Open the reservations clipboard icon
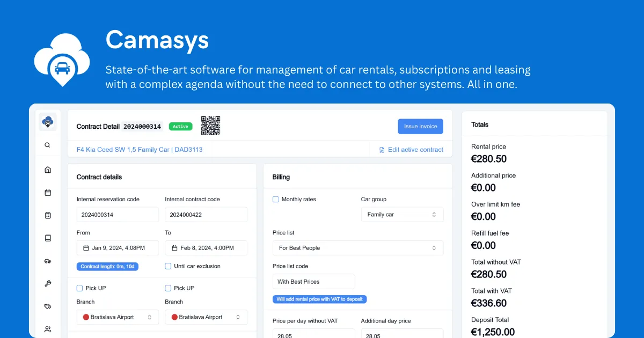644x338 pixels. pyautogui.click(x=48, y=215)
